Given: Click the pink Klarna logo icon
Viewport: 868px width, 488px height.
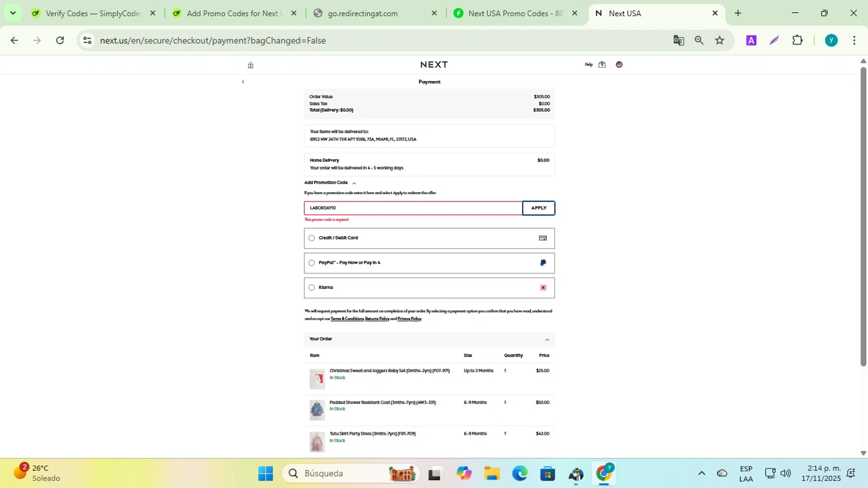Looking at the screenshot, I should (x=543, y=288).
